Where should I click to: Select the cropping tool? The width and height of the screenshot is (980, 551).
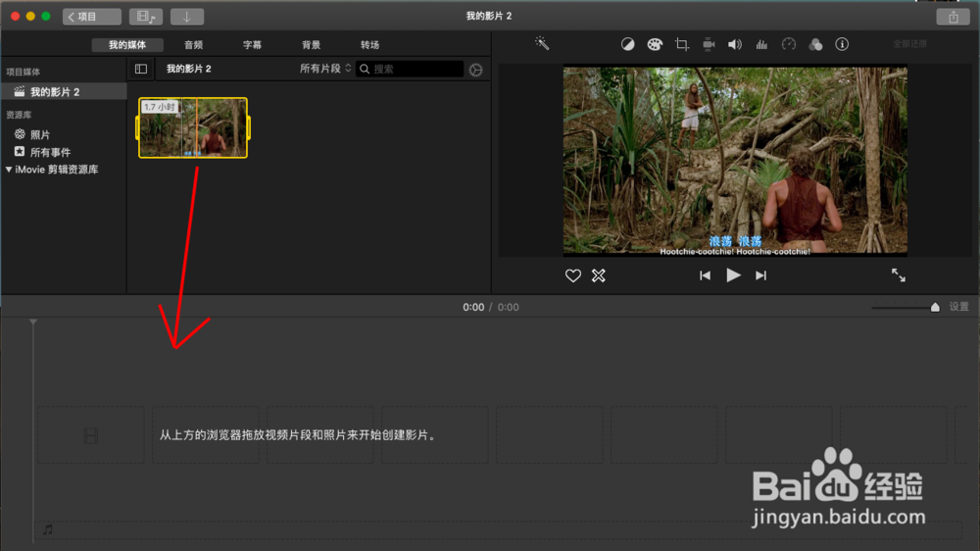[x=682, y=44]
